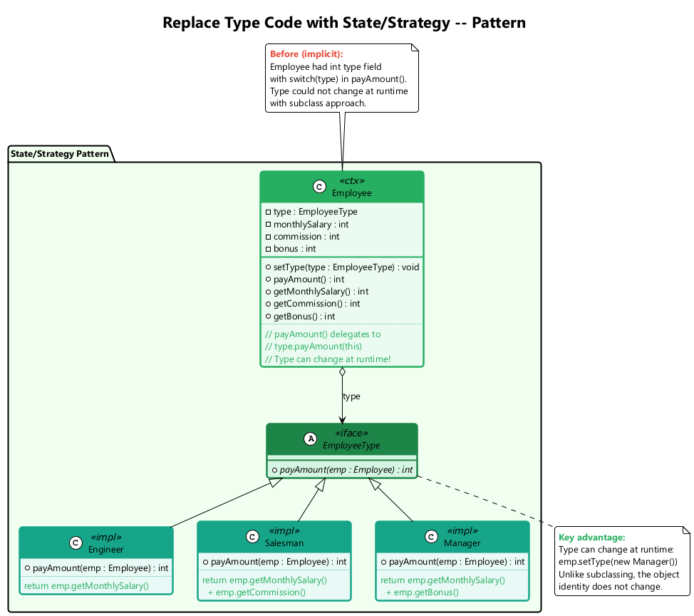This screenshot has width=694, height=616.
Task: Click the '+ emp.getCommission()' line in Salesman
Action: tap(256, 592)
